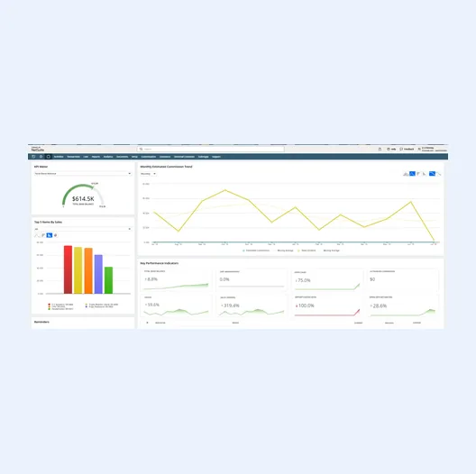Go to the Home icon in navigation bar
Image resolution: width=476 pixels, height=474 pixels.
point(49,157)
